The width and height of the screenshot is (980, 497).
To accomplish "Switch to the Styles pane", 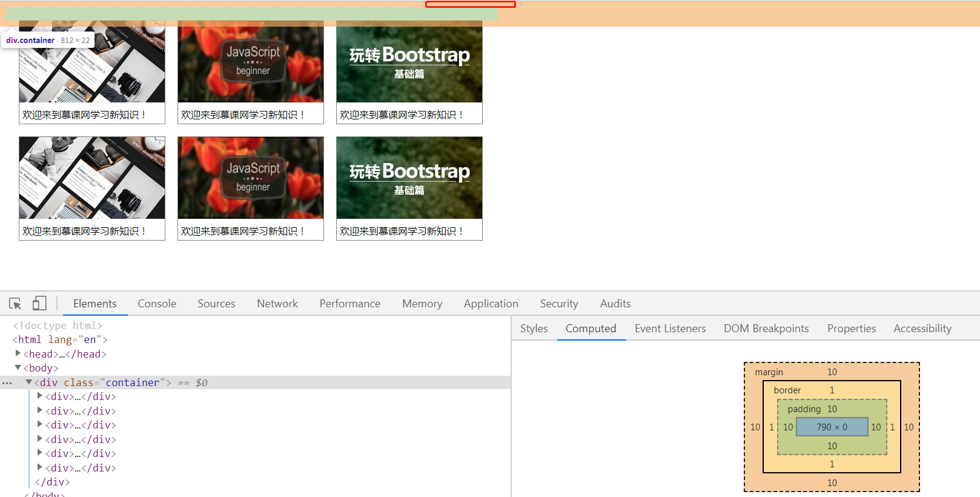I will coord(534,329).
